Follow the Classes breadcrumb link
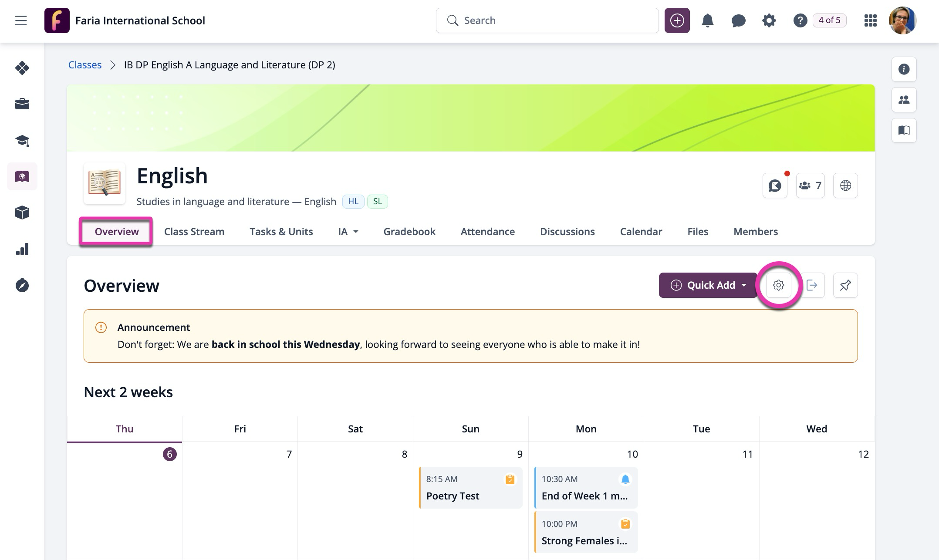This screenshot has width=939, height=560. click(x=85, y=65)
